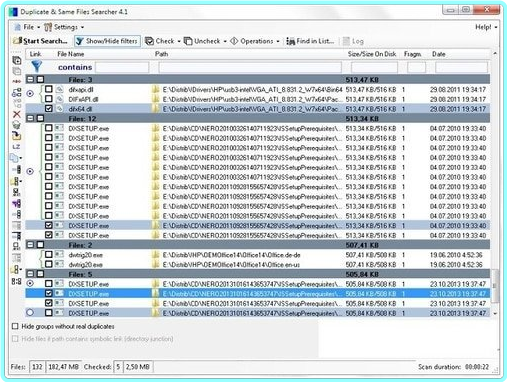Toggle the Files: 2 group checkbox
507x382 pixels.
40,245
